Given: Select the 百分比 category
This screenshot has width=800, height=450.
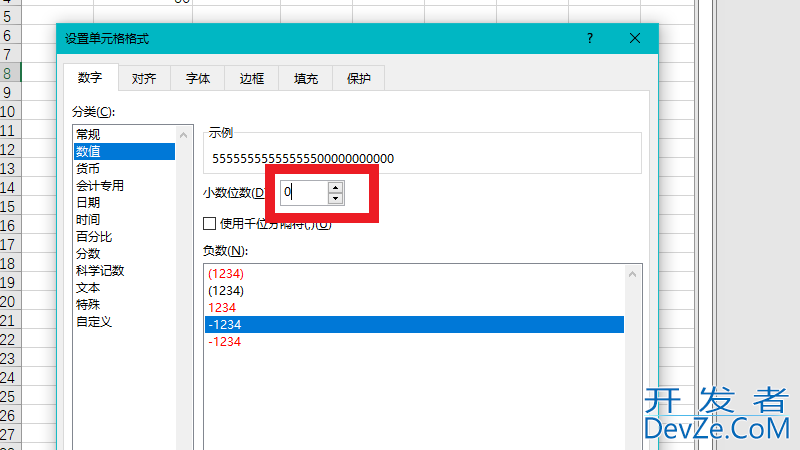Looking at the screenshot, I should 124,237.
